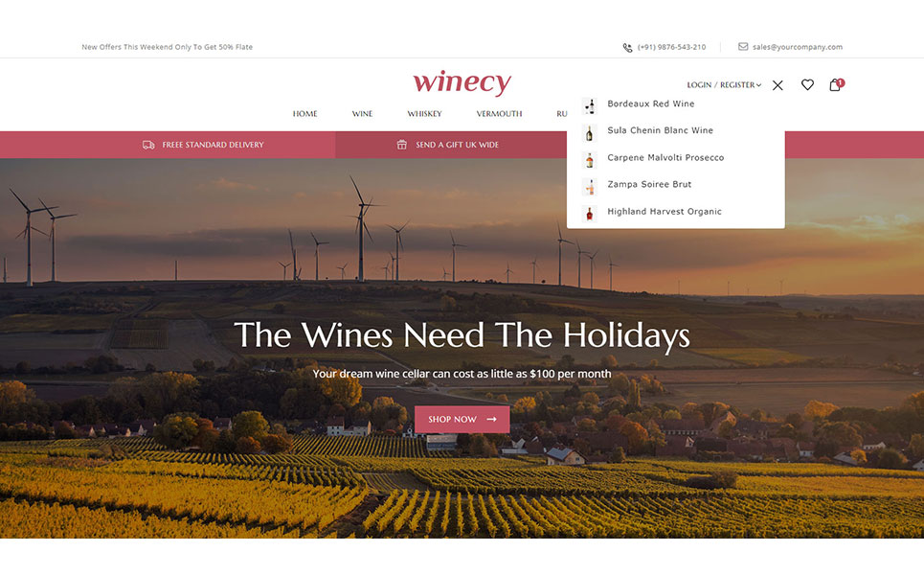The height and width of the screenshot is (575, 924).
Task: Click Highland Harvest Organic bottle thumbnail
Action: [x=589, y=214]
